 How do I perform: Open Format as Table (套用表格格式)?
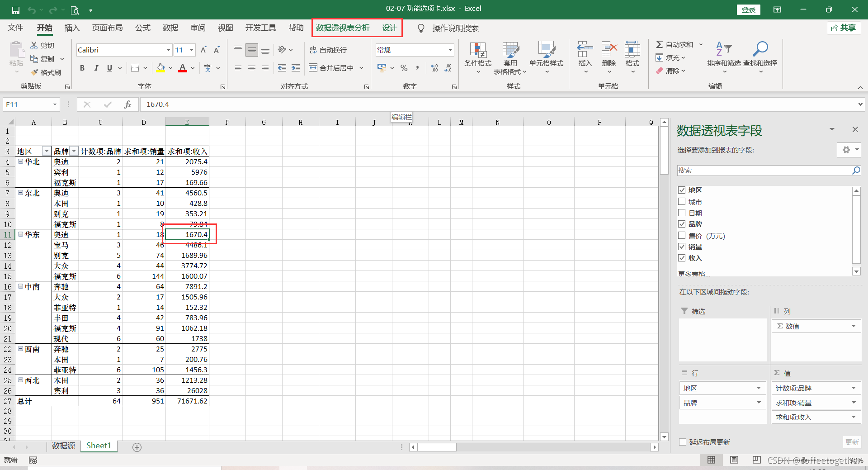pyautogui.click(x=510, y=58)
